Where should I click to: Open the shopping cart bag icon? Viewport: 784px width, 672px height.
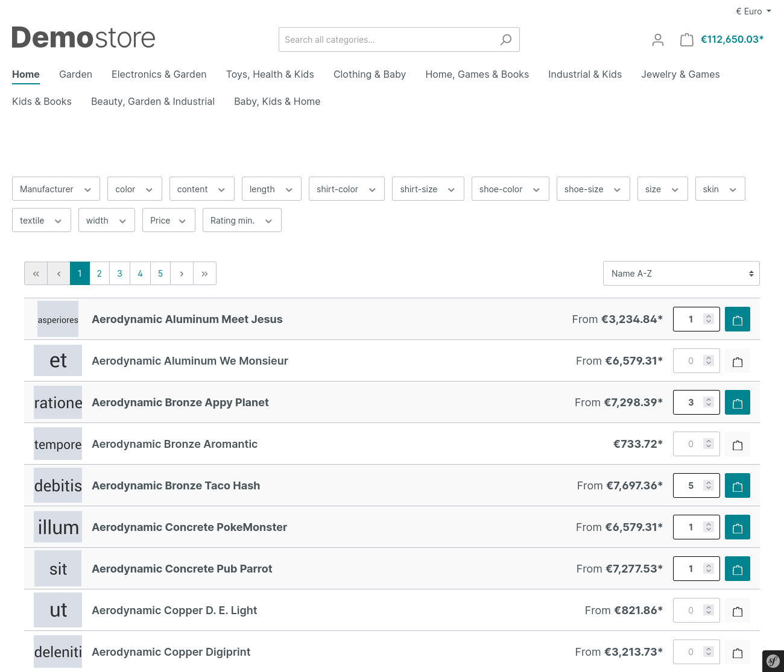(x=686, y=40)
